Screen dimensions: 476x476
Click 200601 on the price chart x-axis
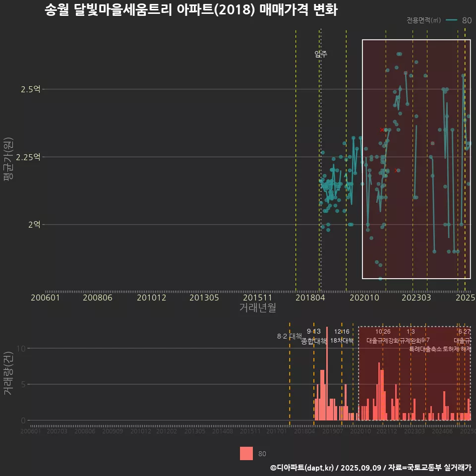pyautogui.click(x=45, y=297)
